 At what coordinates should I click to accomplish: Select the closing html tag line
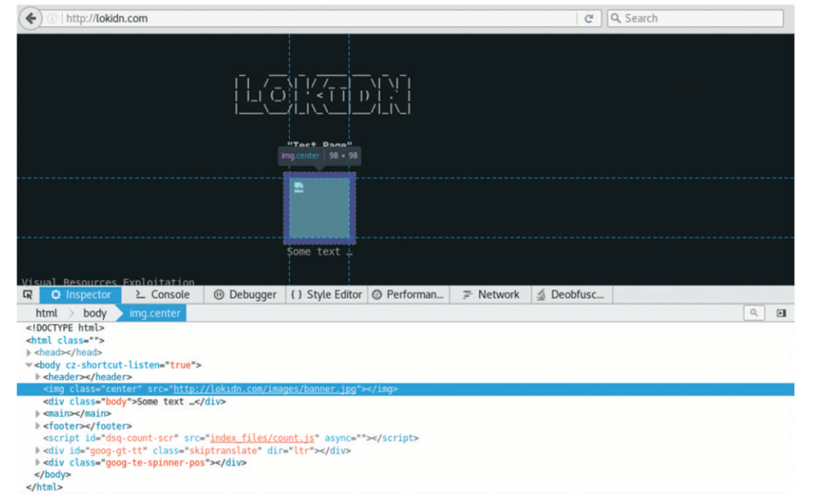[44, 487]
